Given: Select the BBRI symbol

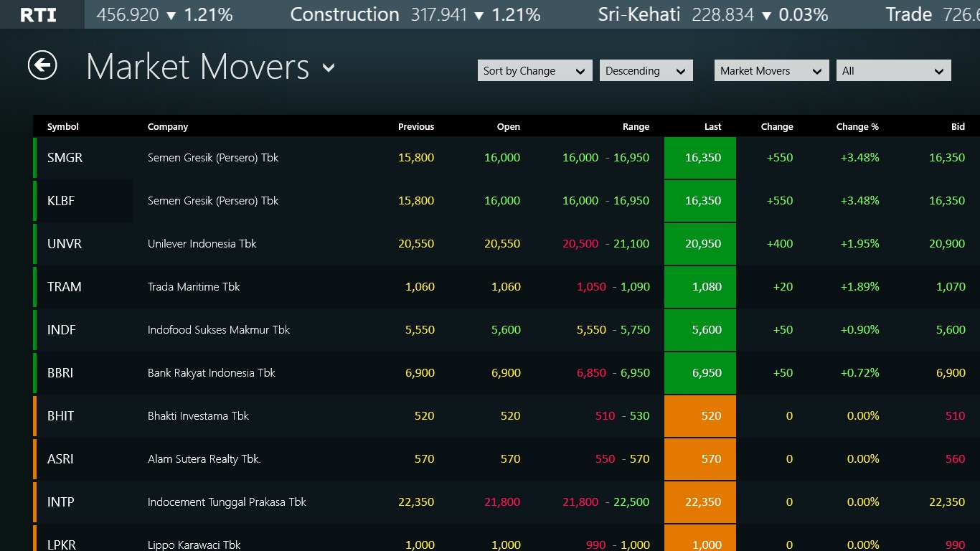Looking at the screenshot, I should click(x=60, y=373).
